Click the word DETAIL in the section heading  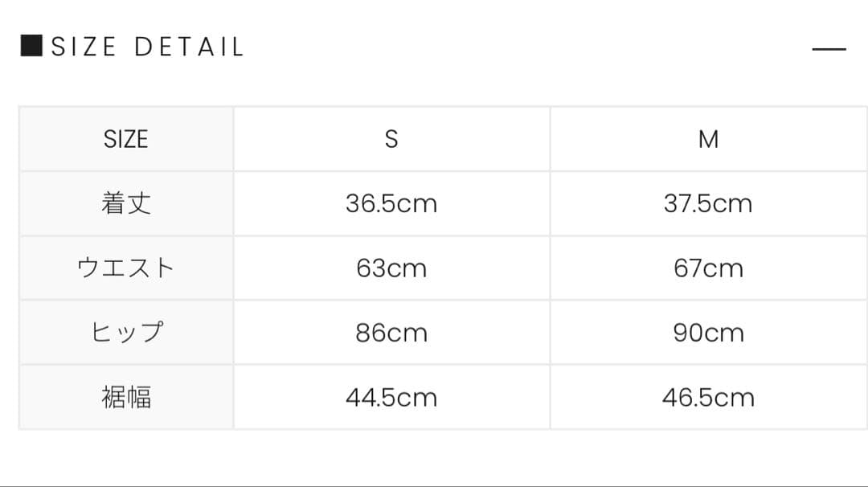pyautogui.click(x=189, y=47)
